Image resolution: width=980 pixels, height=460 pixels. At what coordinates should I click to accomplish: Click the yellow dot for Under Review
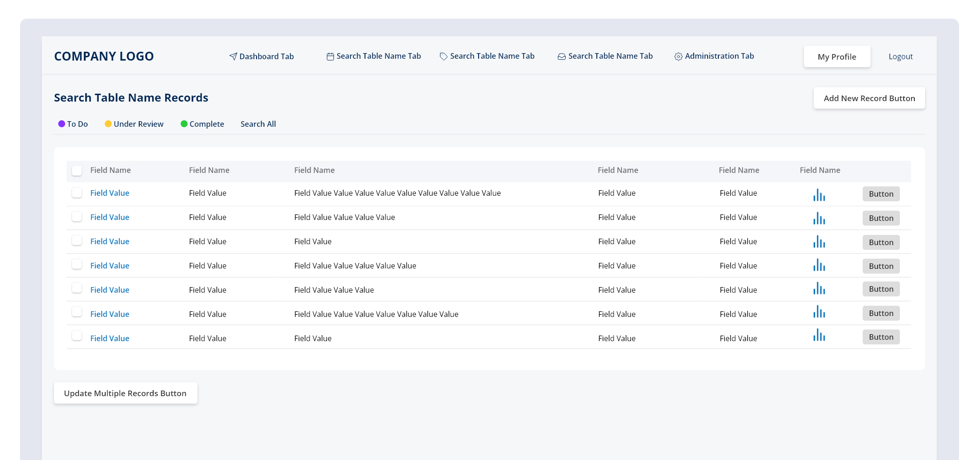(x=108, y=124)
